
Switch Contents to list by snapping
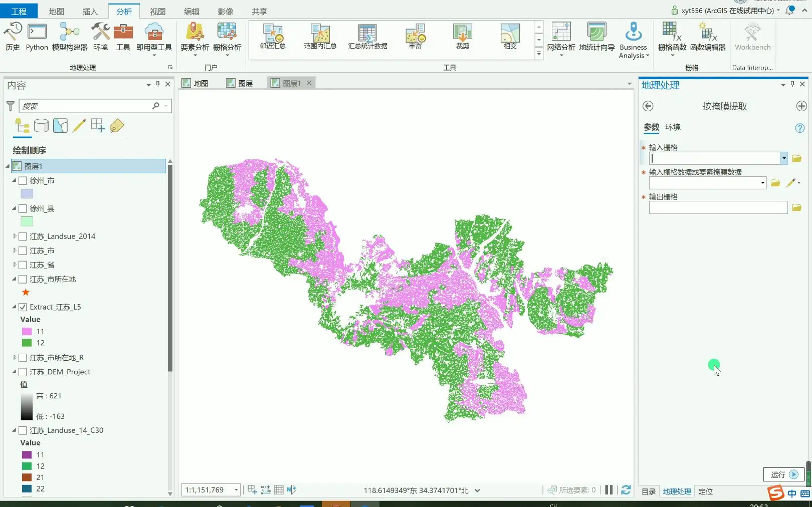click(x=98, y=126)
